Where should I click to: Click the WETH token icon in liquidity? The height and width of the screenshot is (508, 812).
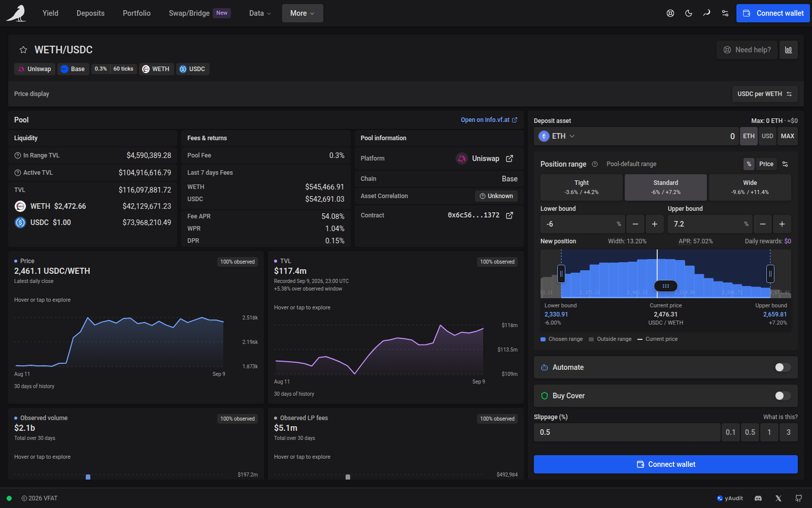pos(20,206)
